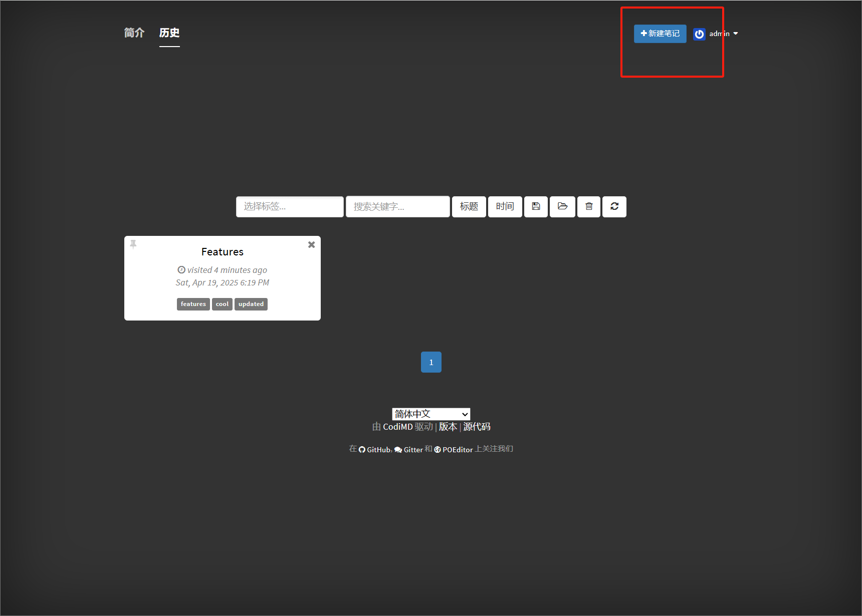The width and height of the screenshot is (862, 616).
Task: Clear history with the trash icon
Action: point(589,206)
